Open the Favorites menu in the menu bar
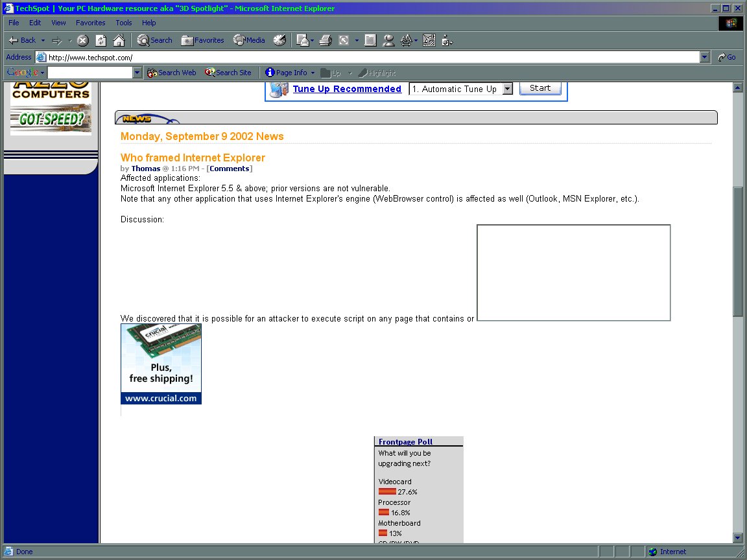The width and height of the screenshot is (747, 560). click(91, 23)
